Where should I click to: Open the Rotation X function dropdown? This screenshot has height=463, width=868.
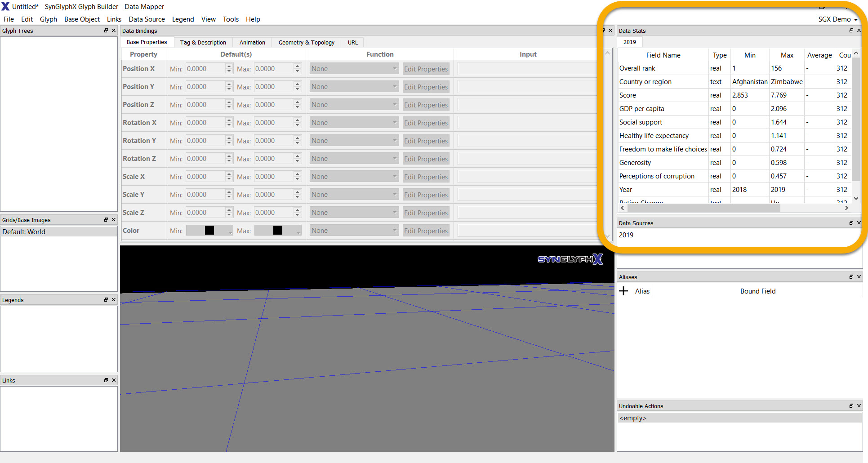tap(354, 123)
